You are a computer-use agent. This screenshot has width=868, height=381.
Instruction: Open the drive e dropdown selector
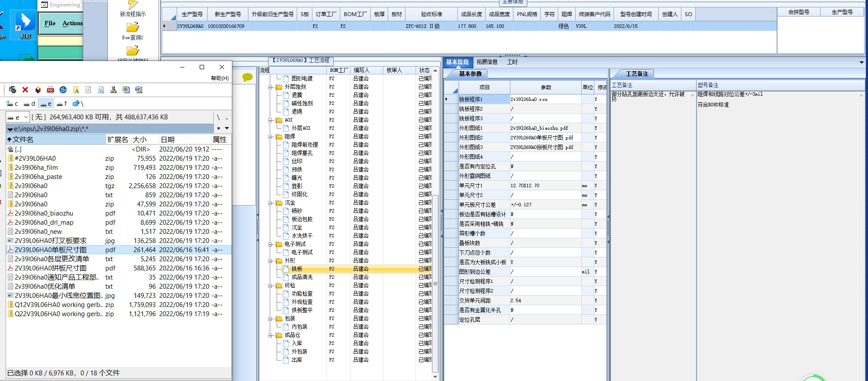(x=18, y=117)
